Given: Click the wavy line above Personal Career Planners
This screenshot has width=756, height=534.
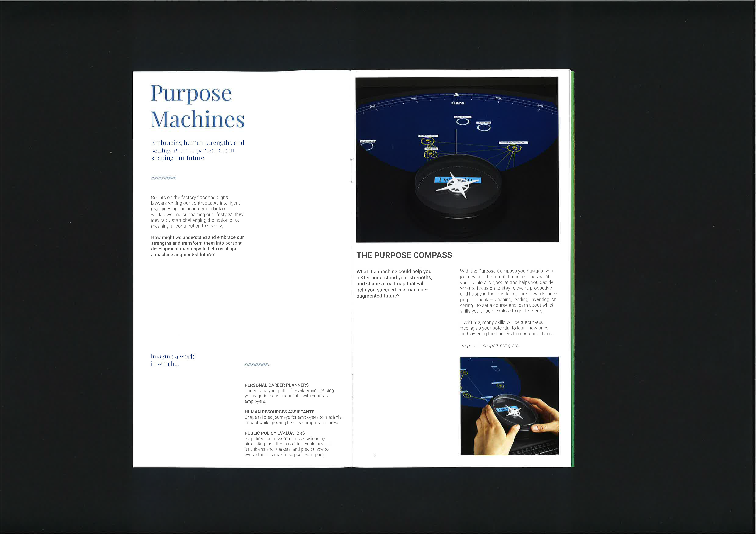Looking at the screenshot, I should coord(257,364).
